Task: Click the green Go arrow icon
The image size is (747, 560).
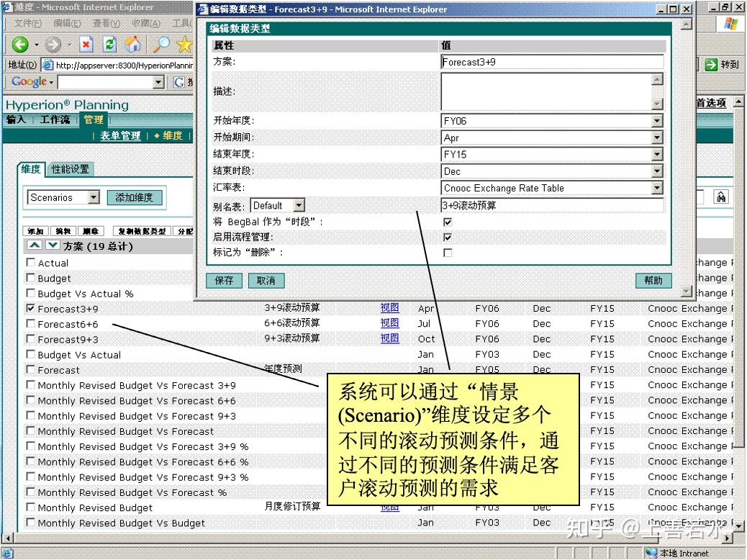Action: [x=711, y=64]
